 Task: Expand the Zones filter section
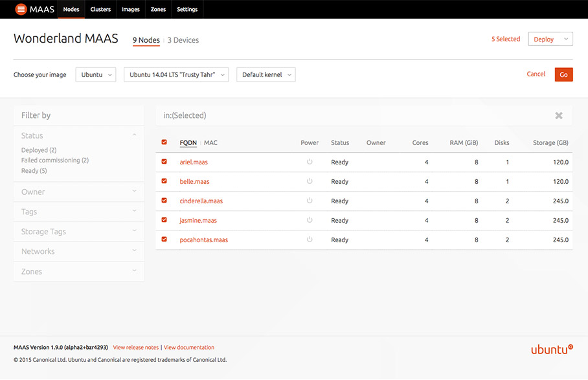click(79, 271)
